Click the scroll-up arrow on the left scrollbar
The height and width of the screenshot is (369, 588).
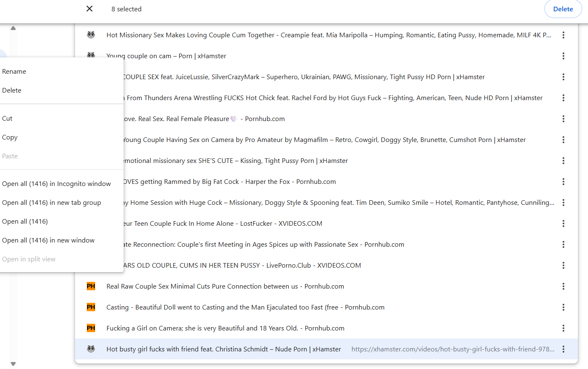tap(13, 28)
